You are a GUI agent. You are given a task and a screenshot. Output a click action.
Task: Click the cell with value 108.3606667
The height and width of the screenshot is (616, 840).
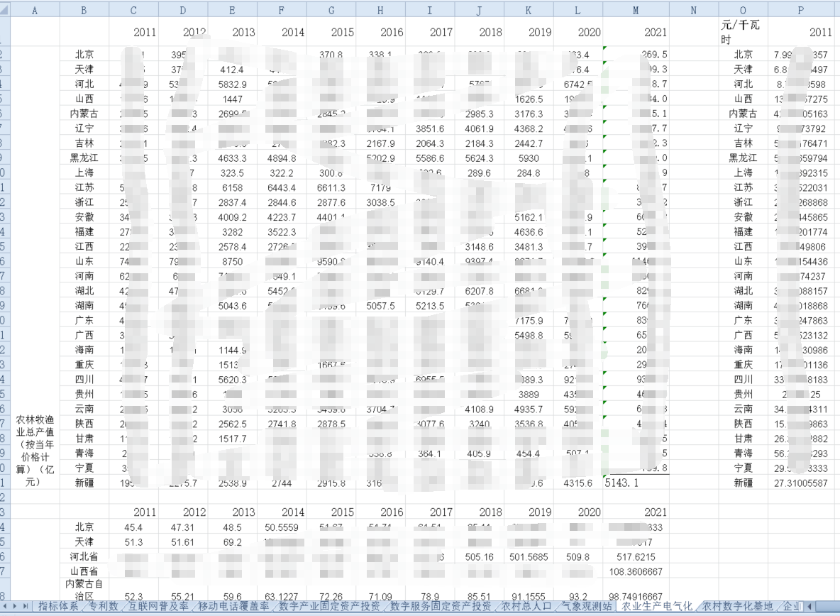tap(636, 572)
